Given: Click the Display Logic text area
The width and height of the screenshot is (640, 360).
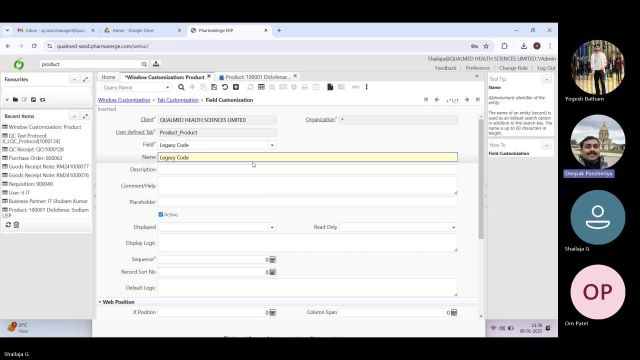Looking at the screenshot, I should (x=308, y=243).
